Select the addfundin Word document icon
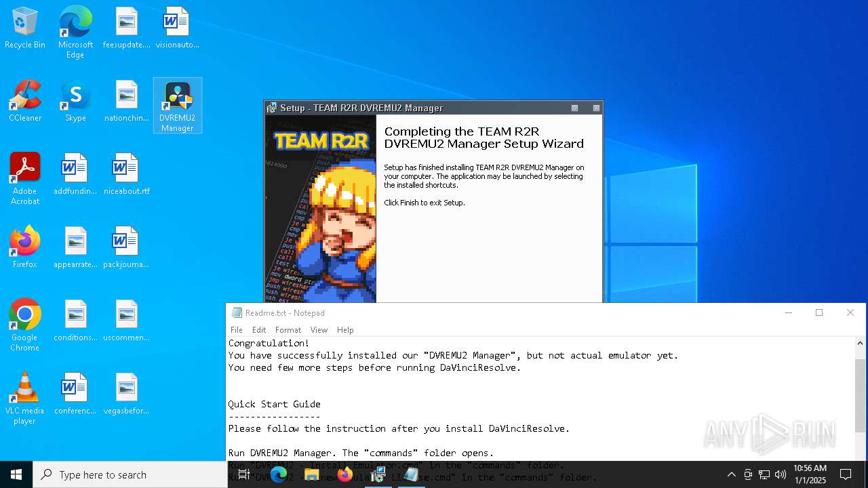 (x=75, y=175)
